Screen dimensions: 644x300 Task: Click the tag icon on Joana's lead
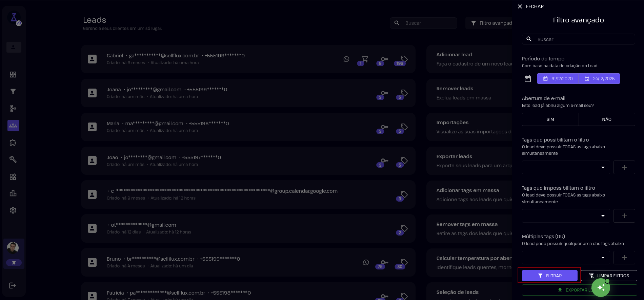click(404, 93)
